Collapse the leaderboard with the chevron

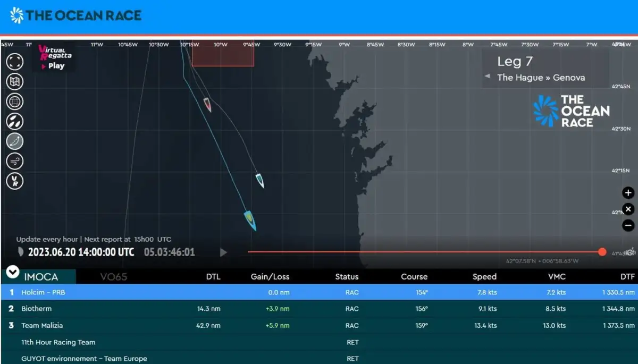click(13, 272)
